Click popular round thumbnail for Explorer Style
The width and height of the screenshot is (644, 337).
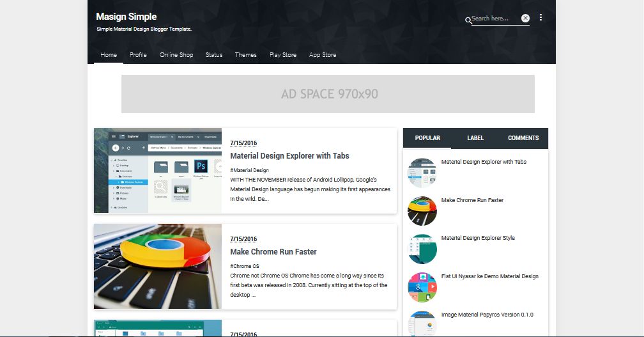pos(422,249)
